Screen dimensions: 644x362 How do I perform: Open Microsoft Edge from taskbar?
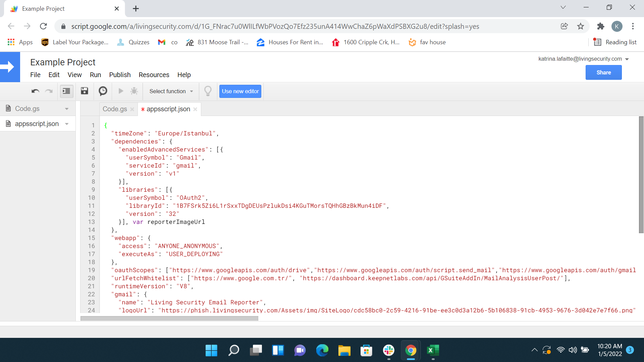pyautogui.click(x=322, y=351)
